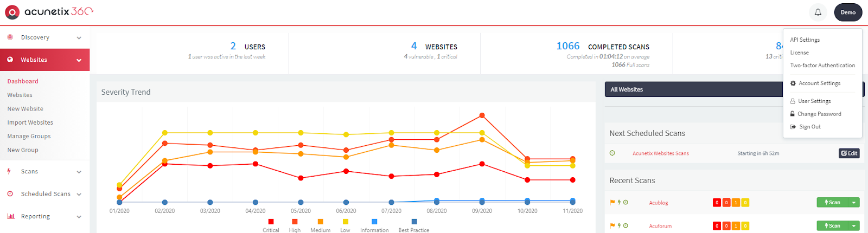Open API Settings from user menu
This screenshot has height=233, width=868.
tap(805, 40)
